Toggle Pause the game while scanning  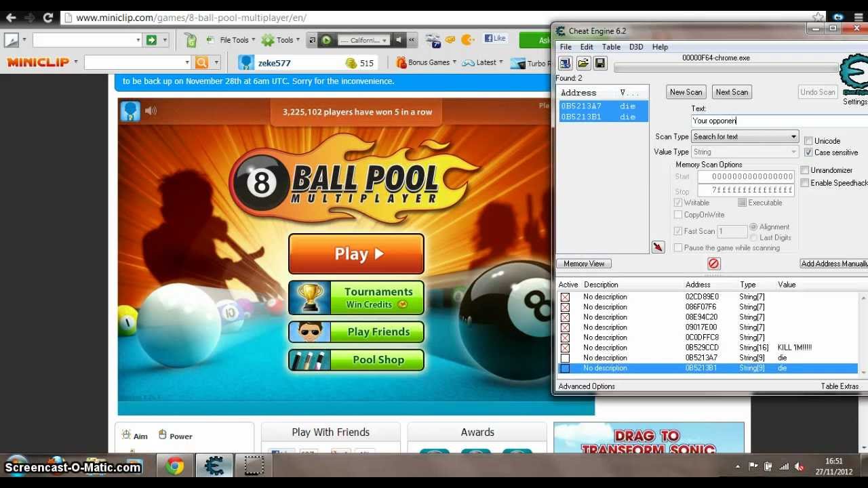click(x=678, y=248)
